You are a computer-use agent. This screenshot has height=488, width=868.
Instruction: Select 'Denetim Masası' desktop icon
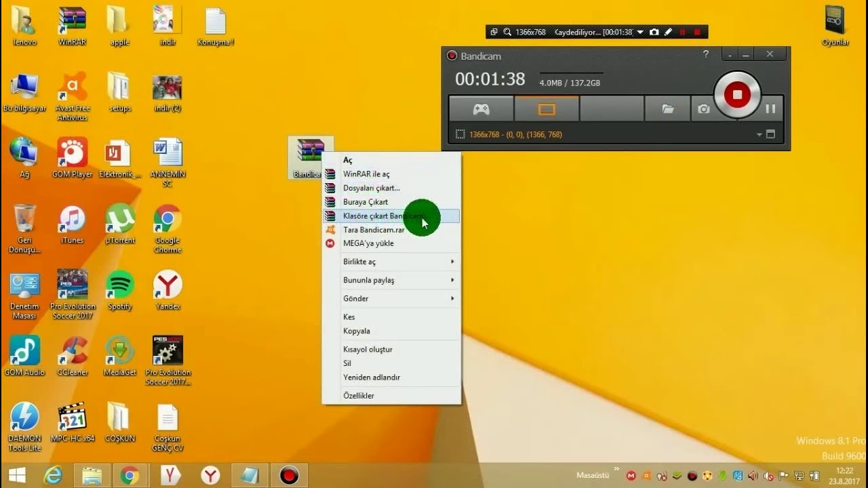click(24, 295)
